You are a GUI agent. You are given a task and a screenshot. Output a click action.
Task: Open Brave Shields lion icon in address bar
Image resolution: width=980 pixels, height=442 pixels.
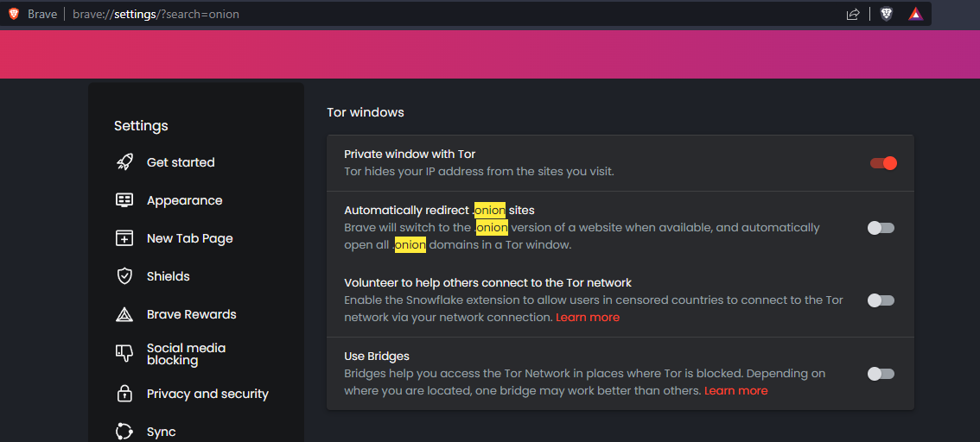click(887, 14)
